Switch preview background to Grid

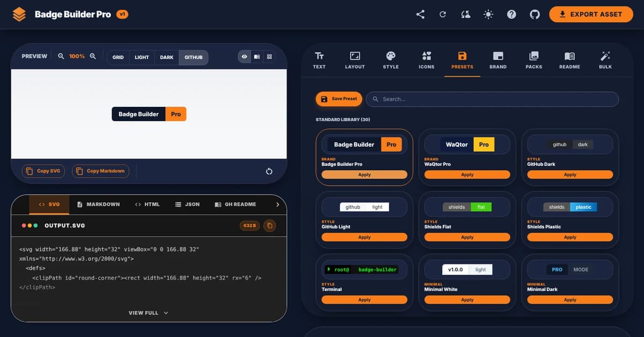pyautogui.click(x=118, y=57)
